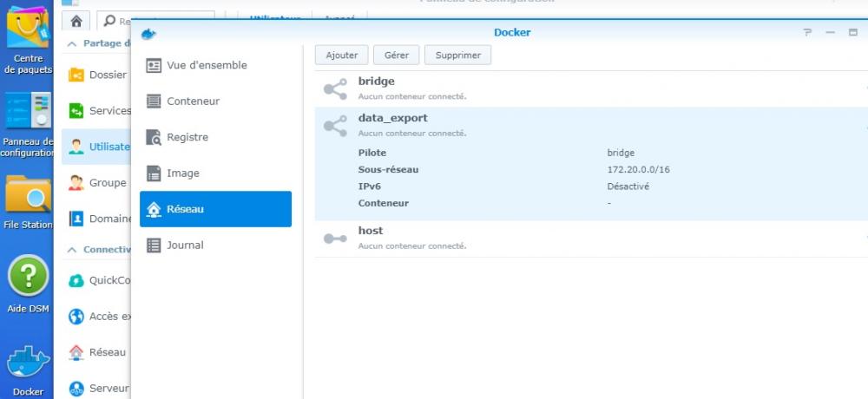Click QuickConnect icon in control panel
The height and width of the screenshot is (399, 868).
click(x=76, y=280)
